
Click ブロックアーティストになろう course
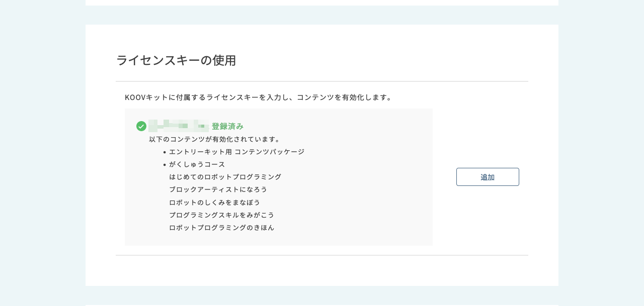(x=218, y=189)
